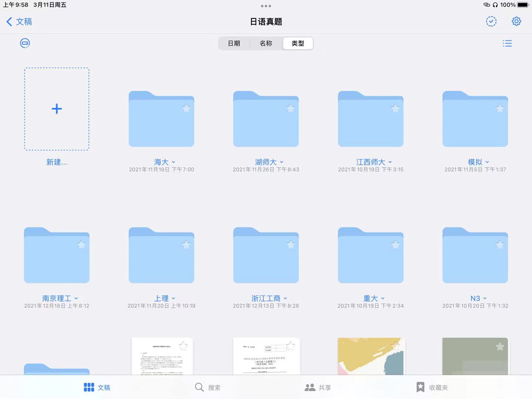Image resolution: width=532 pixels, height=399 pixels.
Task: Tap the blue circular storage icon below 文稿
Action: coord(25,43)
